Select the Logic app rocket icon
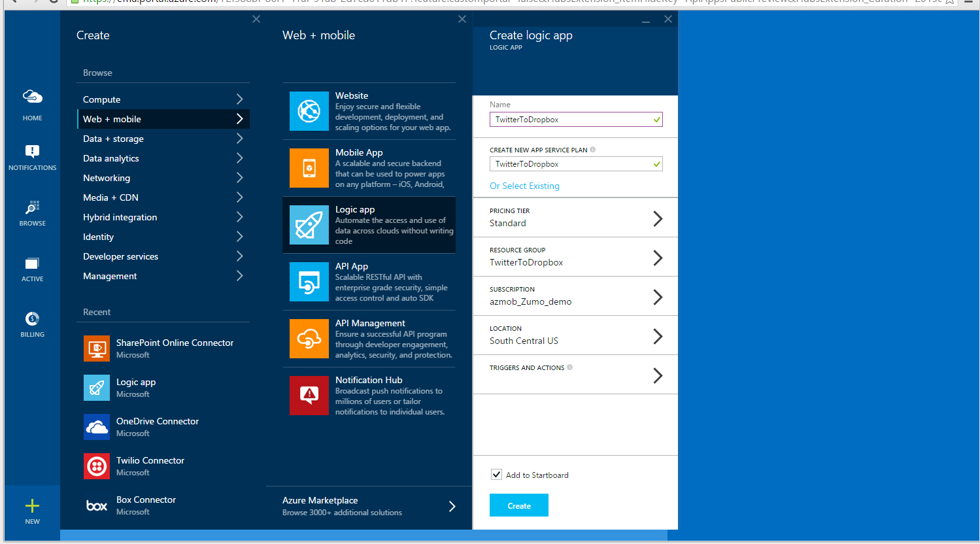The image size is (980, 544). coord(309,225)
